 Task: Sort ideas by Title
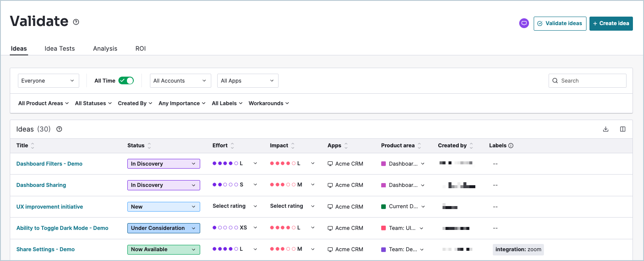(33, 146)
